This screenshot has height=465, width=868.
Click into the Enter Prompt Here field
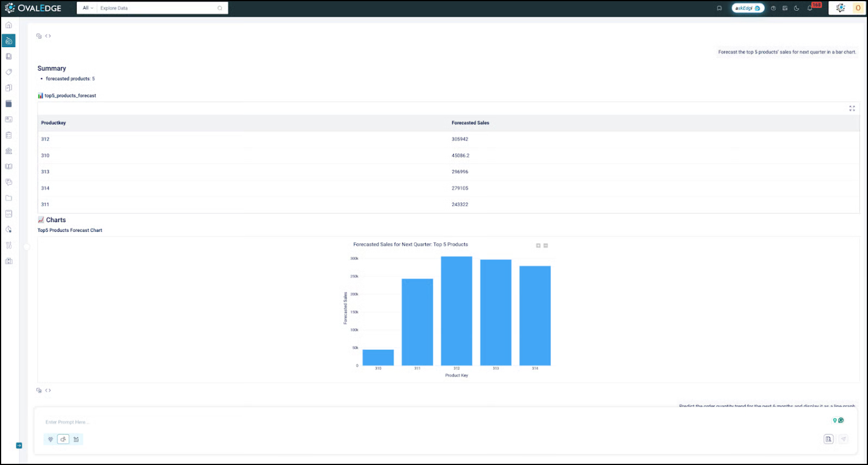pyautogui.click(x=432, y=422)
